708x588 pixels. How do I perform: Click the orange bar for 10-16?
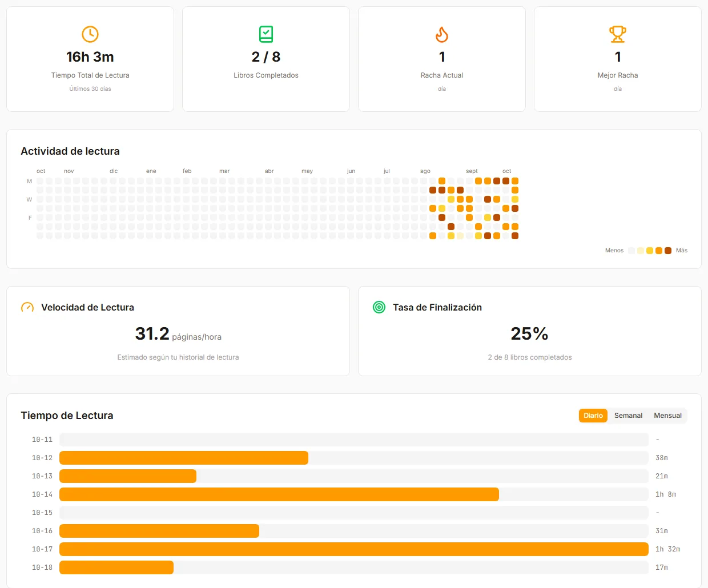pyautogui.click(x=159, y=531)
